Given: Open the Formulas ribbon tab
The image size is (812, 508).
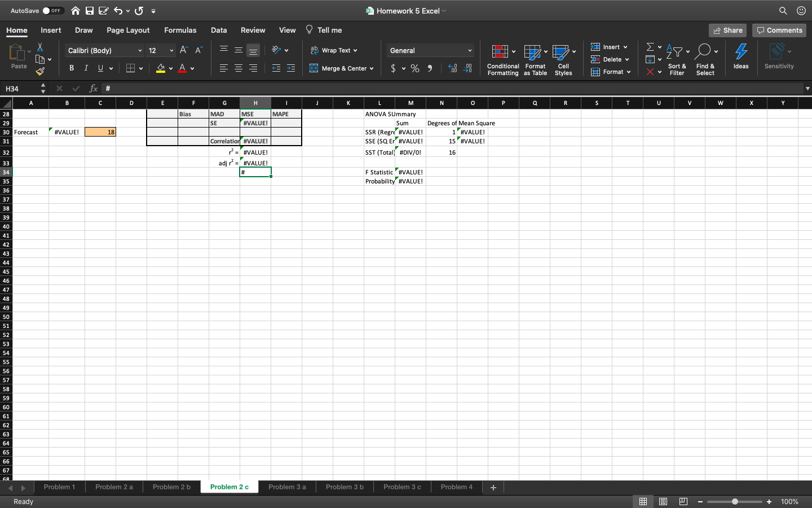Looking at the screenshot, I should coord(180,30).
